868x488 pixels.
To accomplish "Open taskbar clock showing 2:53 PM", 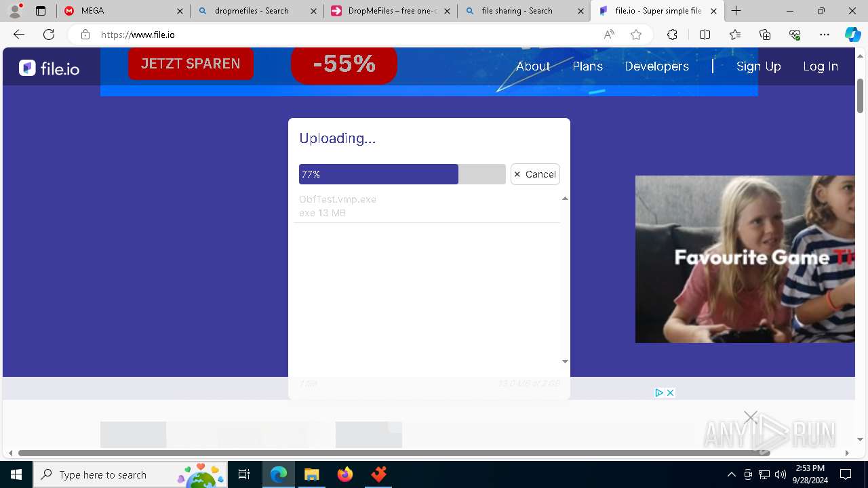I will (810, 474).
